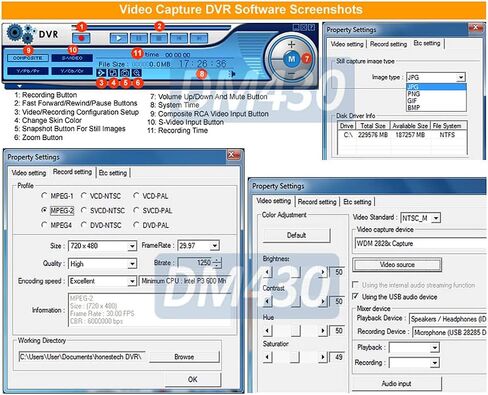Switch to Etc setting tab in record window
Viewport: 488px width, 395px height.
pos(113,173)
